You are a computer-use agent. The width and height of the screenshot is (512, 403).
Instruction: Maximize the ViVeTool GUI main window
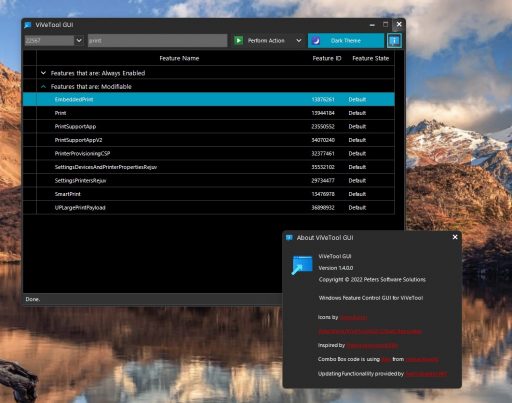(385, 24)
